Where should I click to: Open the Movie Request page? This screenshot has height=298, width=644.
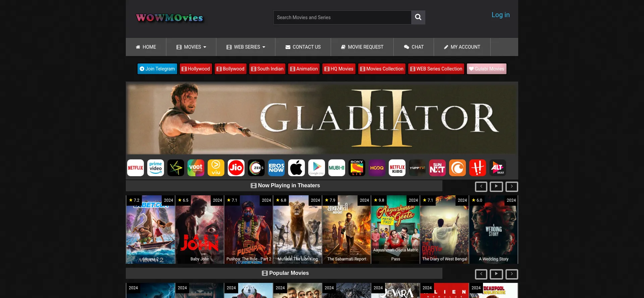pyautogui.click(x=362, y=47)
